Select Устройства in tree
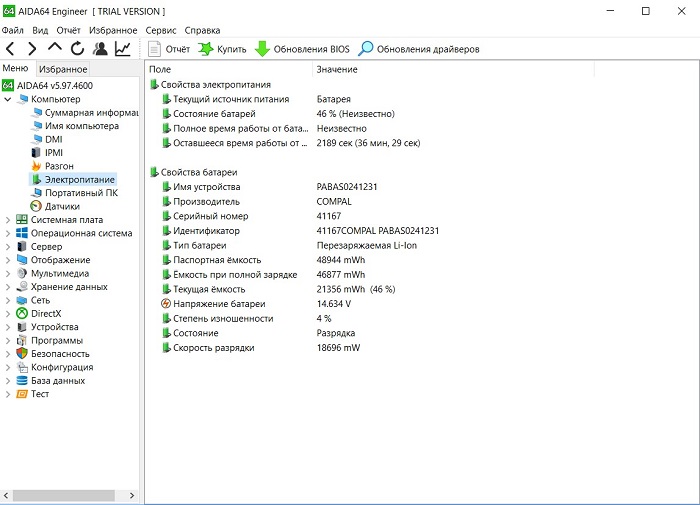 pyautogui.click(x=47, y=327)
